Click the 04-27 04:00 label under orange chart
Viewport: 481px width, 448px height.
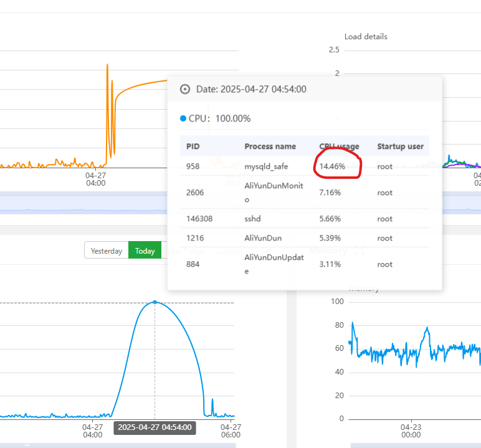(x=96, y=179)
